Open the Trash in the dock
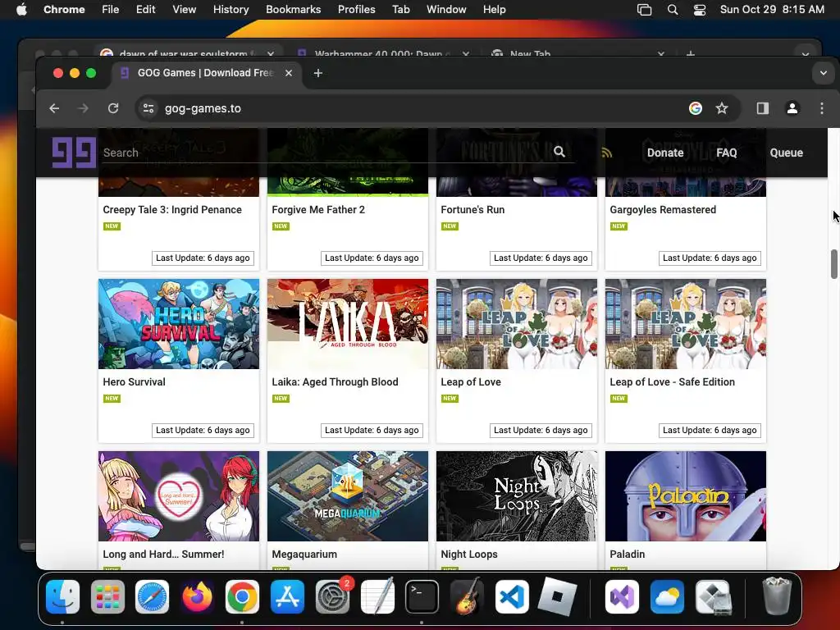 (x=777, y=596)
